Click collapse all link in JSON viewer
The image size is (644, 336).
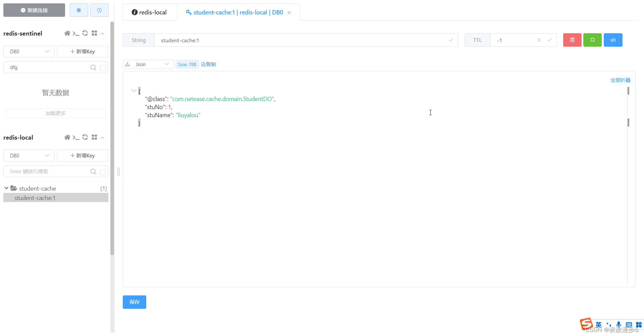pyautogui.click(x=620, y=80)
